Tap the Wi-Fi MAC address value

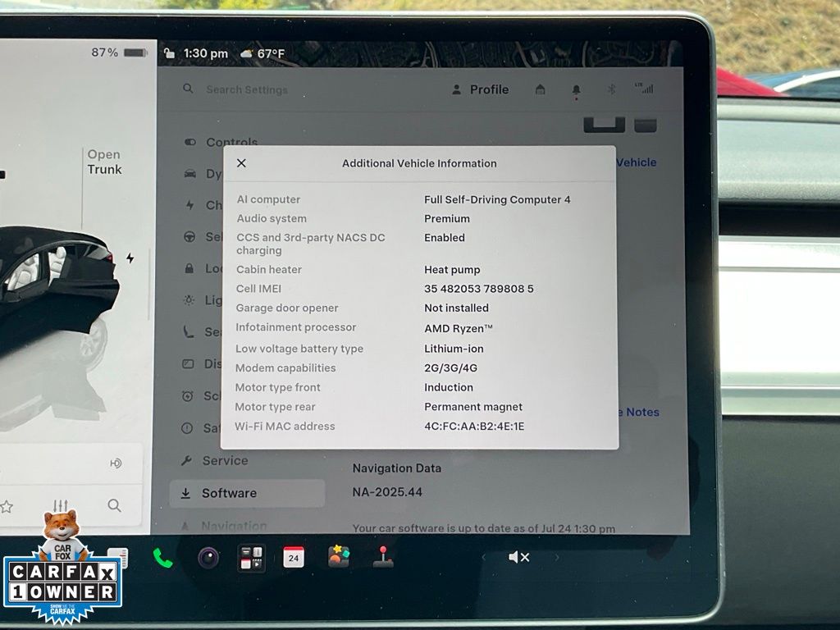[474, 427]
